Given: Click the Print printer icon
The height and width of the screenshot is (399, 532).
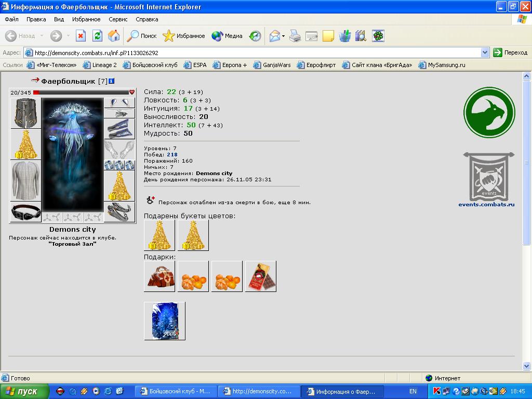Looking at the screenshot, I should pyautogui.click(x=295, y=36).
